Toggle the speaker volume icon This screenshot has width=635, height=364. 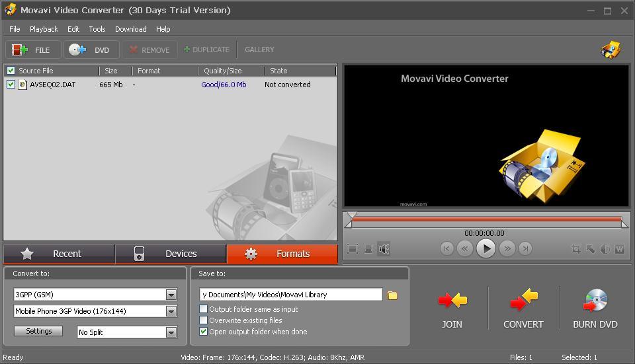[x=384, y=249]
